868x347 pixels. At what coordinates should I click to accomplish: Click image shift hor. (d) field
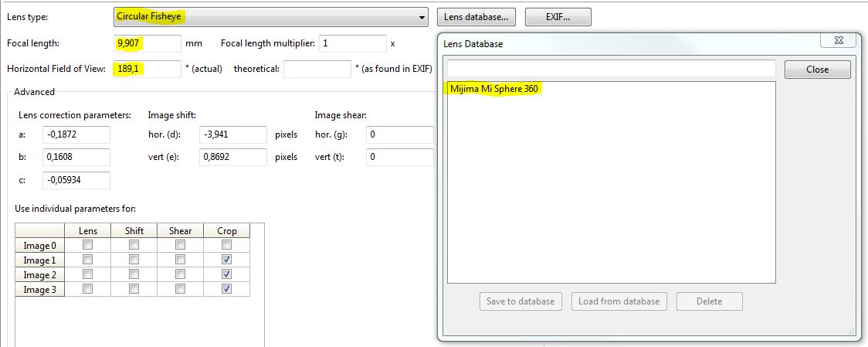pyautogui.click(x=232, y=134)
